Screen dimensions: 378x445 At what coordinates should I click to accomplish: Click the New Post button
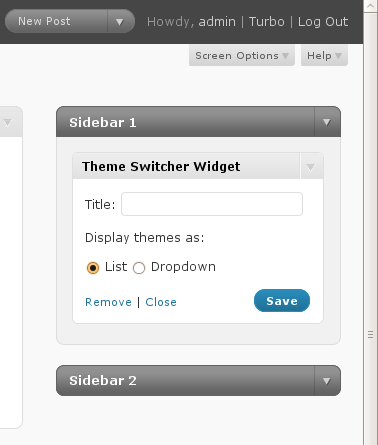[x=56, y=21]
